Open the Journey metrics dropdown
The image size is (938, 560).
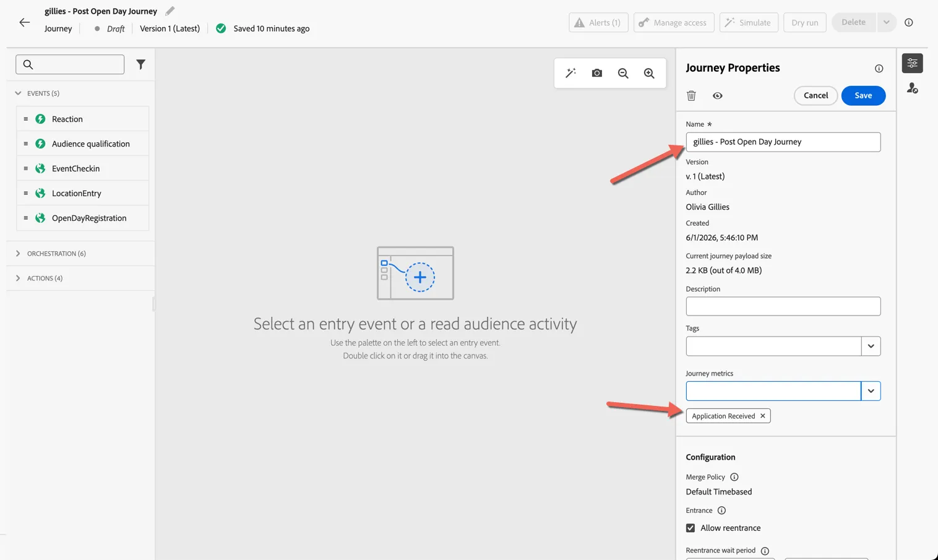[x=871, y=391]
